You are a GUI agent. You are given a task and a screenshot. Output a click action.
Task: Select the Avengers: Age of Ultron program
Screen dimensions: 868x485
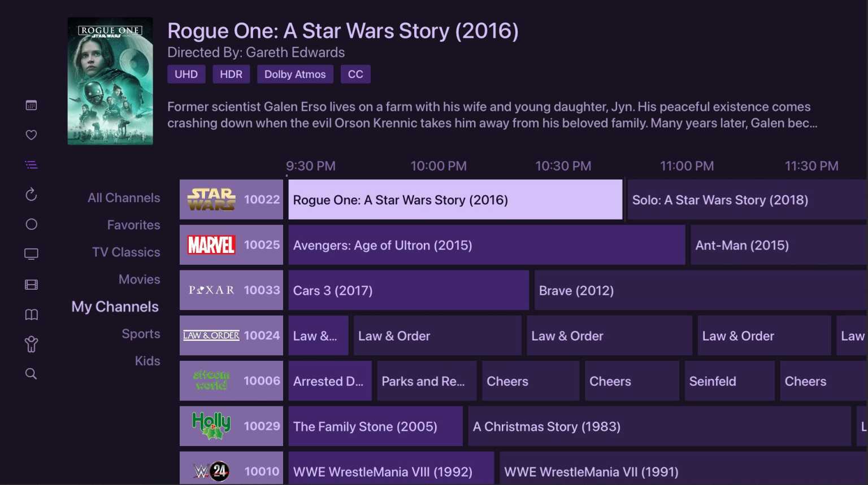(486, 245)
